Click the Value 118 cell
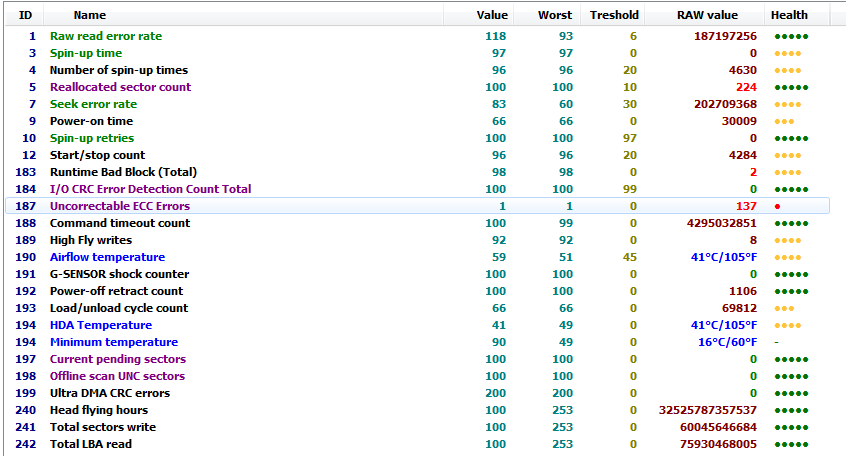 click(x=495, y=36)
